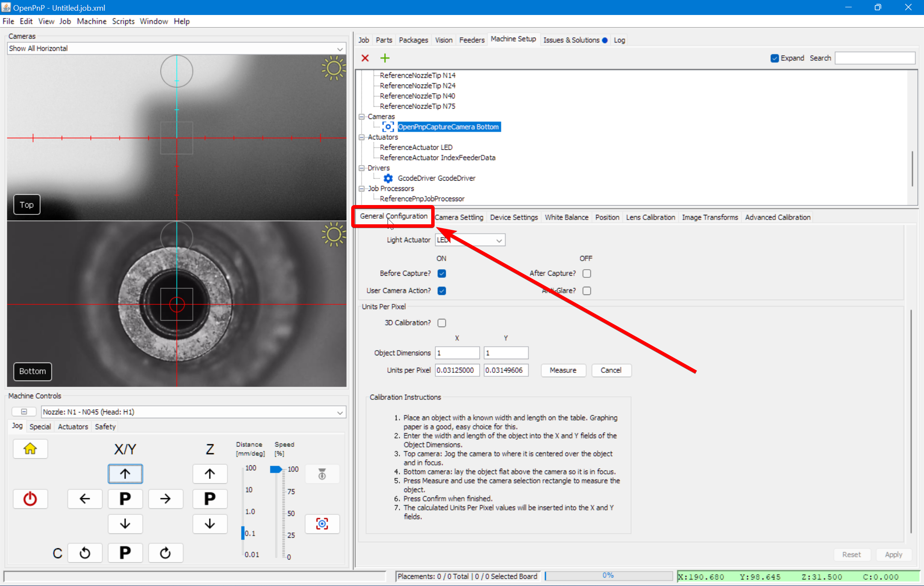
Task: Switch to the Issues & Solutions tab
Action: click(x=571, y=40)
